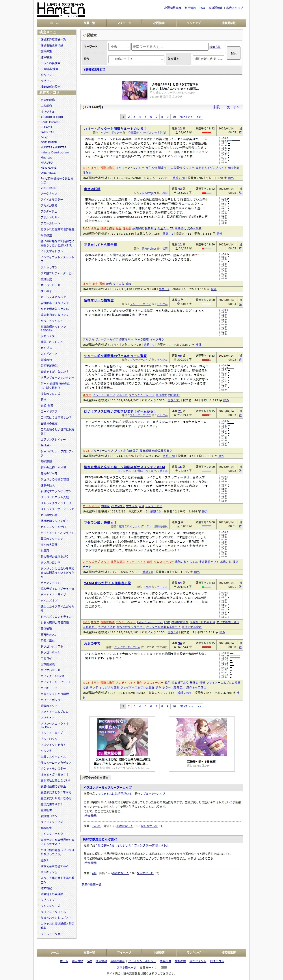This screenshot has height=980, width=283.
Task: Click NEXT >> in top pagination
Action: coord(186,117)
